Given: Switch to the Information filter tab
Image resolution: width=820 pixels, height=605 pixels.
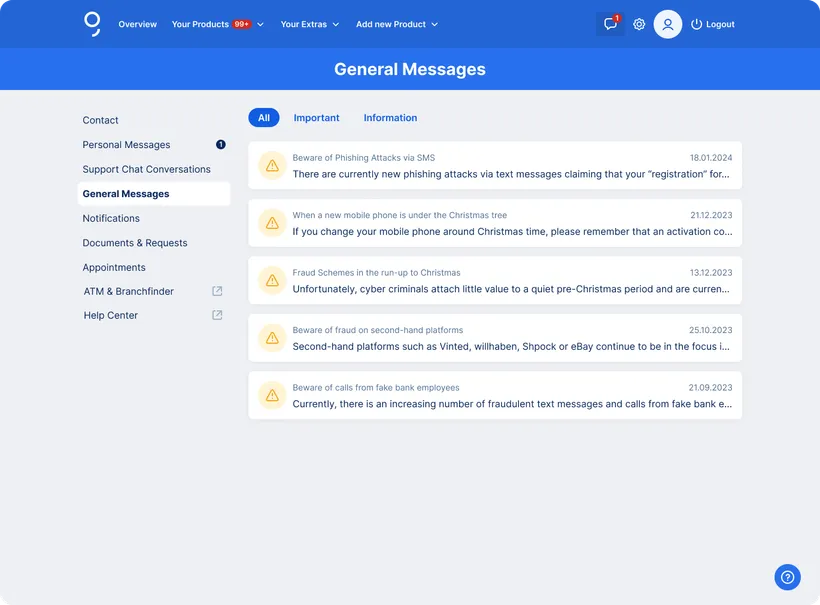Looking at the screenshot, I should pyautogui.click(x=390, y=118).
